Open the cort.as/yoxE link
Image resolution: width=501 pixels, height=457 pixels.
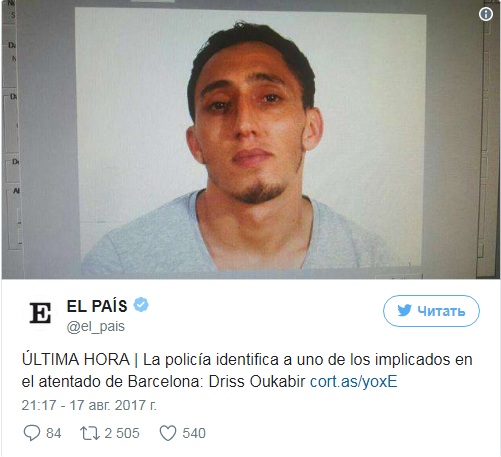click(354, 382)
